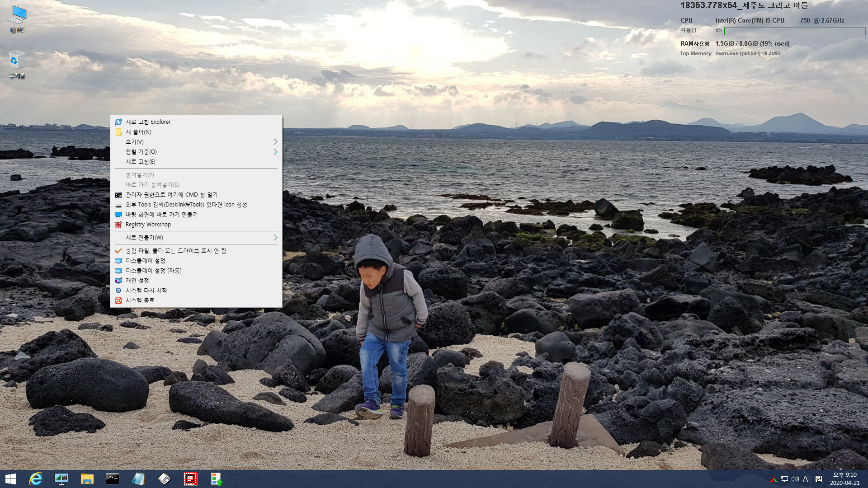
Task: Choose 새로 고침 Explorer in context menu
Action: click(196, 122)
